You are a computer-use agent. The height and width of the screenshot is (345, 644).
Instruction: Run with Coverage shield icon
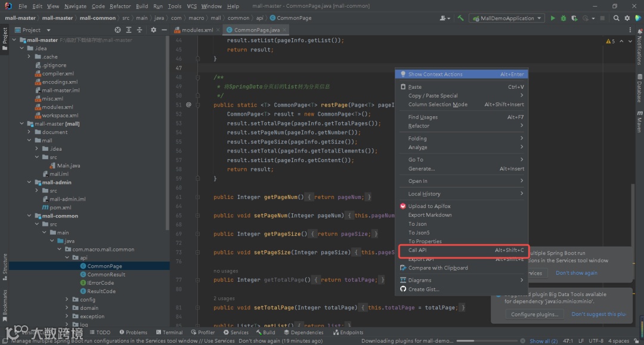pyautogui.click(x=573, y=18)
